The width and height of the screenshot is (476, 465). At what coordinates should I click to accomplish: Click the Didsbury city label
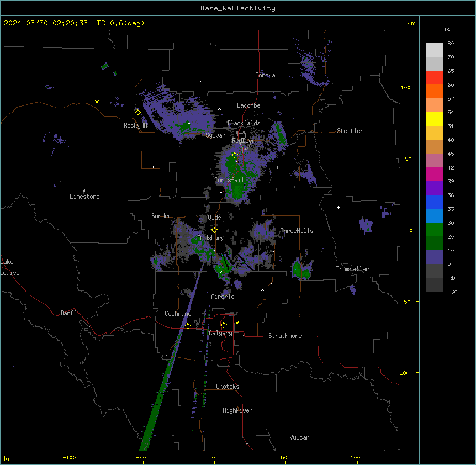(x=211, y=238)
